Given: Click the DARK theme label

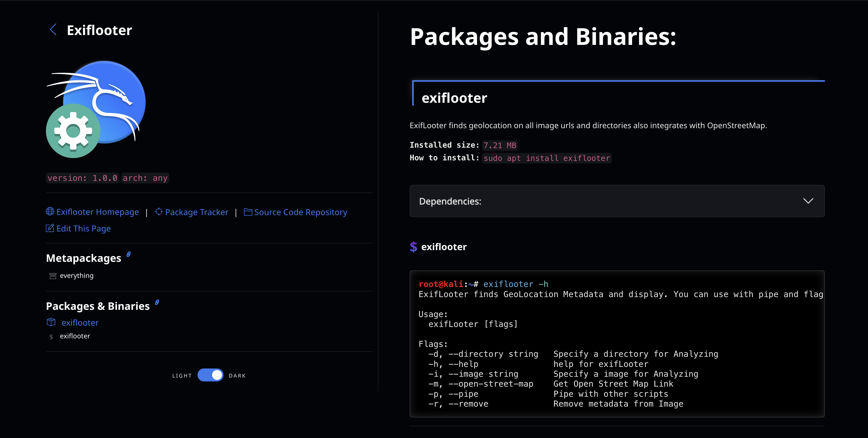Looking at the screenshot, I should [237, 375].
